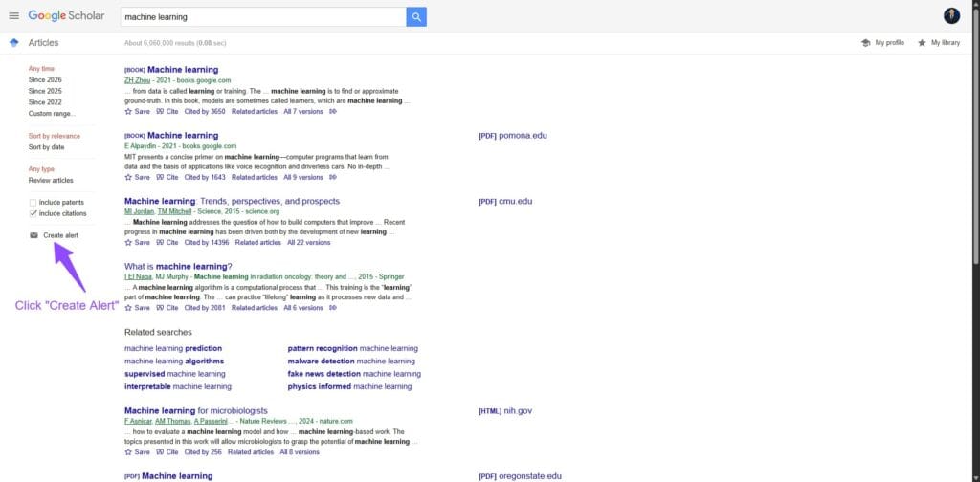
Task: Select the Any type filter
Action: pyautogui.click(x=41, y=169)
